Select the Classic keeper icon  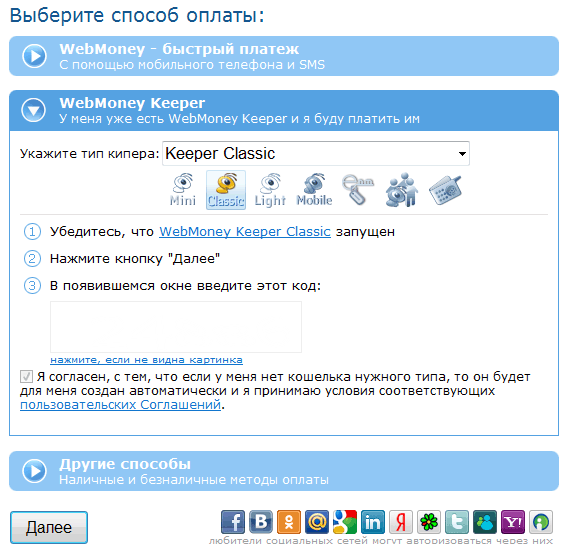226,190
